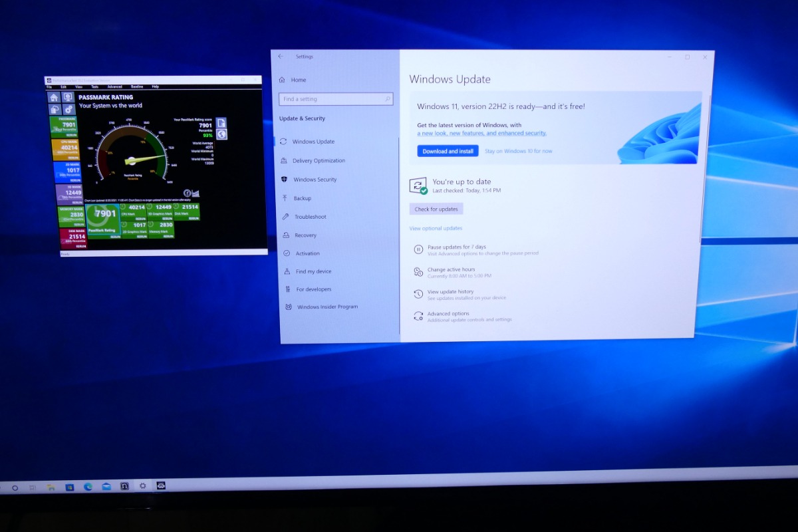Click the Pause updates icon
Screen dimensions: 798x532
418,250
